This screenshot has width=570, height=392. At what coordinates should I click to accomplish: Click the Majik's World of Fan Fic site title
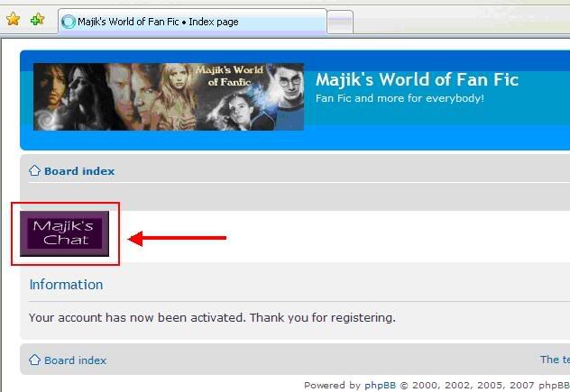coord(417,79)
